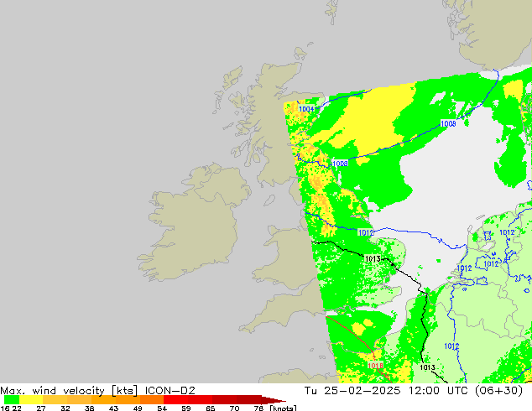Click the (06+30) forecast offset text
Screen dimensions: 532x411
click(498, 391)
